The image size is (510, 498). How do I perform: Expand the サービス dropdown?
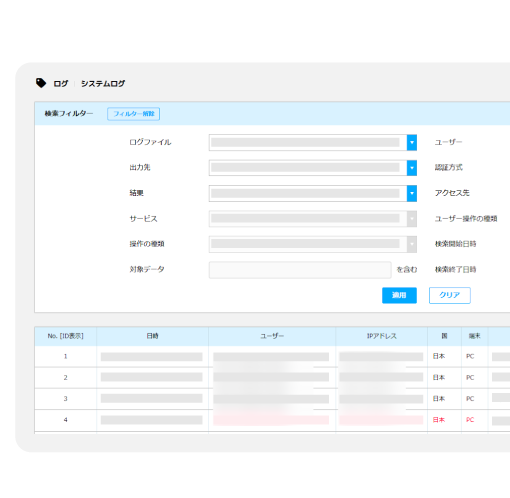coord(313,219)
